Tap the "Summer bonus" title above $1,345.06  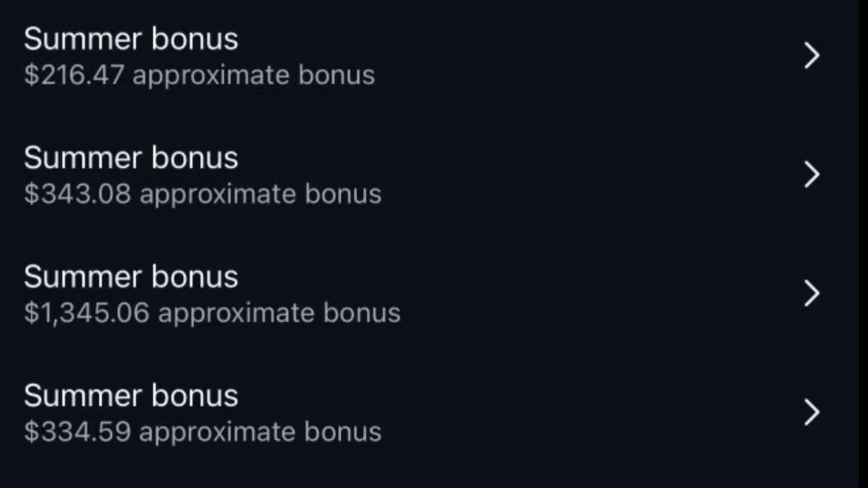point(131,277)
